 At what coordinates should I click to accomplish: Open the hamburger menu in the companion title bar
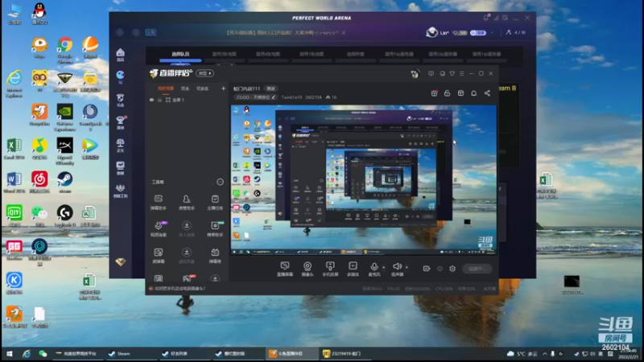tap(461, 73)
